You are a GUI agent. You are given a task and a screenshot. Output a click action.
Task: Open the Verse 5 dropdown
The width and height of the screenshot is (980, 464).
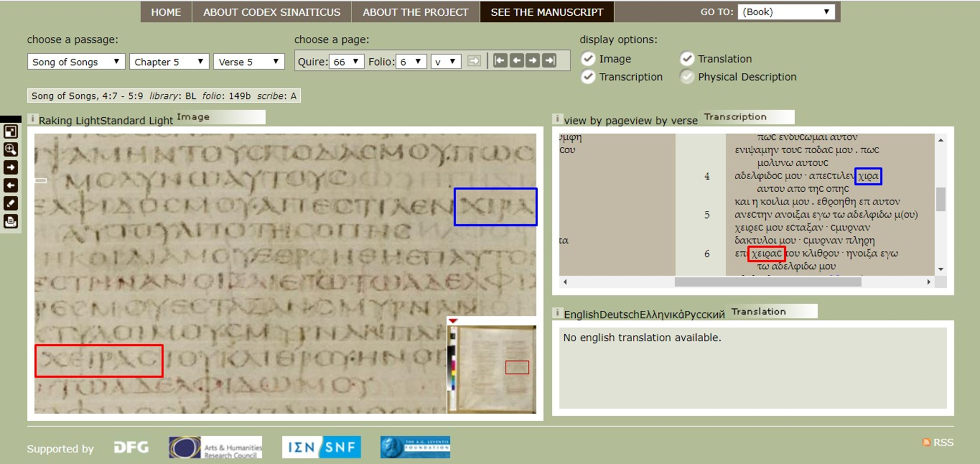(x=249, y=62)
